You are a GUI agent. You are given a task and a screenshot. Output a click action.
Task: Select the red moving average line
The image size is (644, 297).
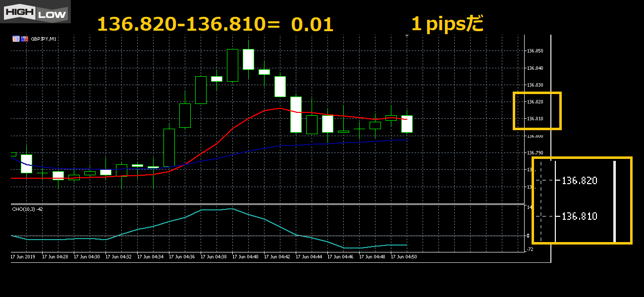coord(233,128)
